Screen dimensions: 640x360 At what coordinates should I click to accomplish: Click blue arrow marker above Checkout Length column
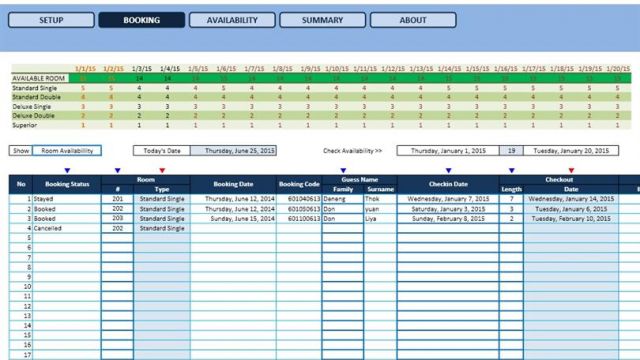click(511, 171)
